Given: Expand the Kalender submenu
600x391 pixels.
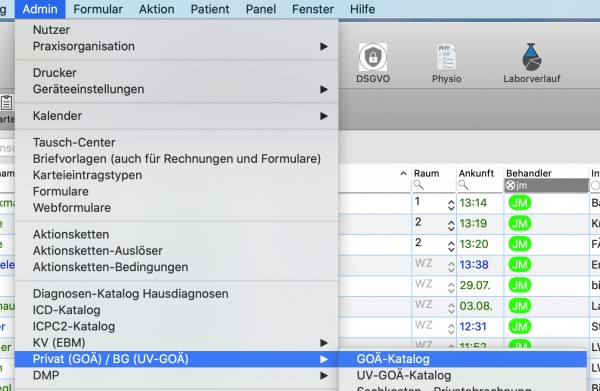Looking at the screenshot, I should [x=176, y=116].
